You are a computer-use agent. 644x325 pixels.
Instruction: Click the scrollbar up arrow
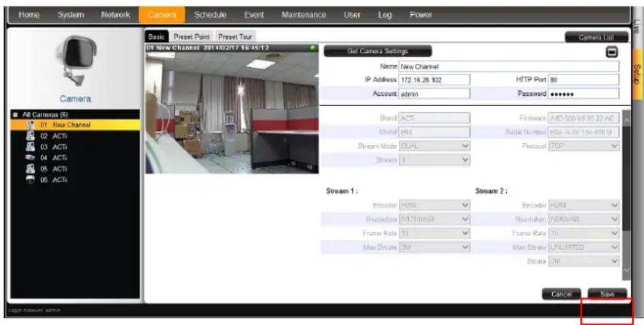click(x=626, y=120)
